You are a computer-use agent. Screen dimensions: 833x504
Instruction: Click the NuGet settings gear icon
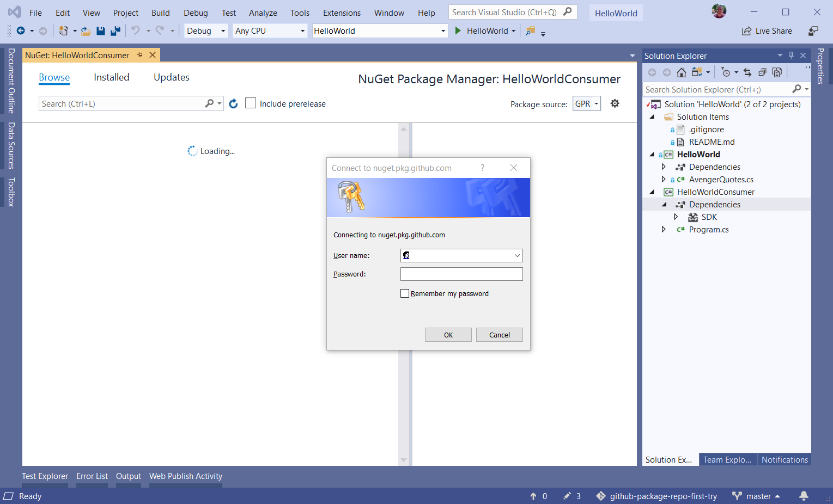coord(615,103)
